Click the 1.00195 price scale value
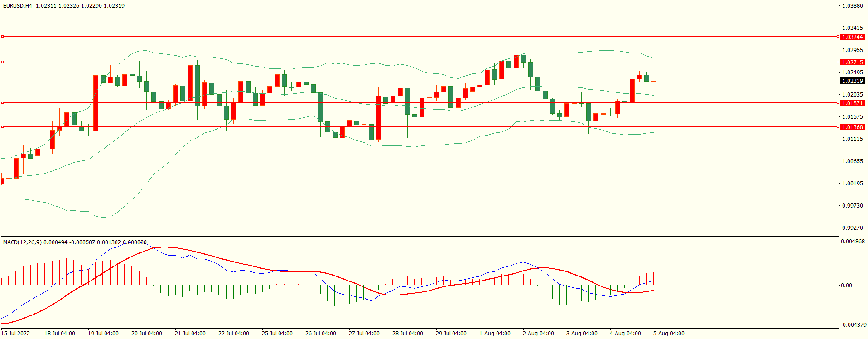 pos(853,184)
